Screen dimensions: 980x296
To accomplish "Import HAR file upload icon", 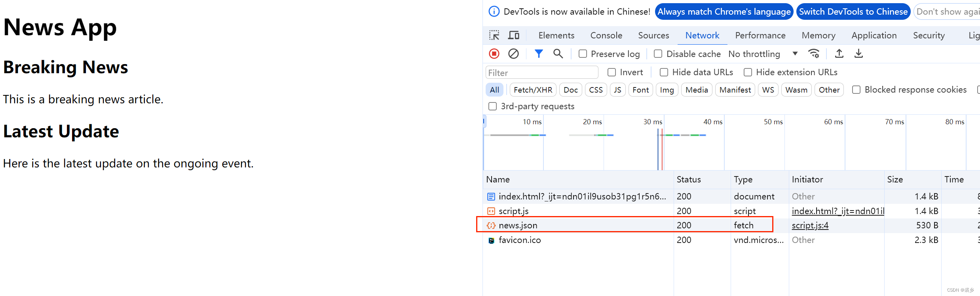I will click(839, 53).
